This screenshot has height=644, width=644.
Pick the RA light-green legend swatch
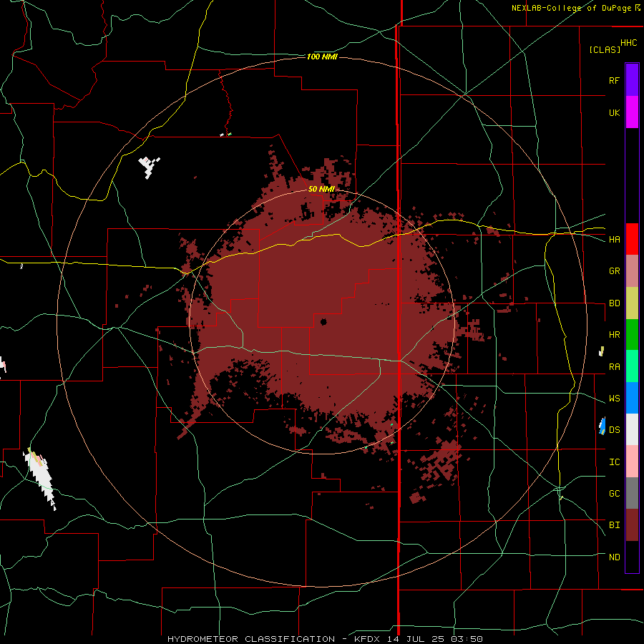(x=632, y=366)
